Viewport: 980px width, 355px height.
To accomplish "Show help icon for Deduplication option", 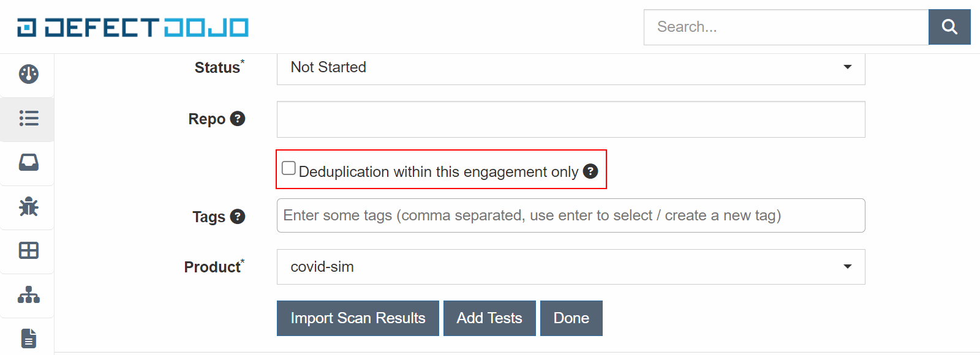I will (590, 171).
